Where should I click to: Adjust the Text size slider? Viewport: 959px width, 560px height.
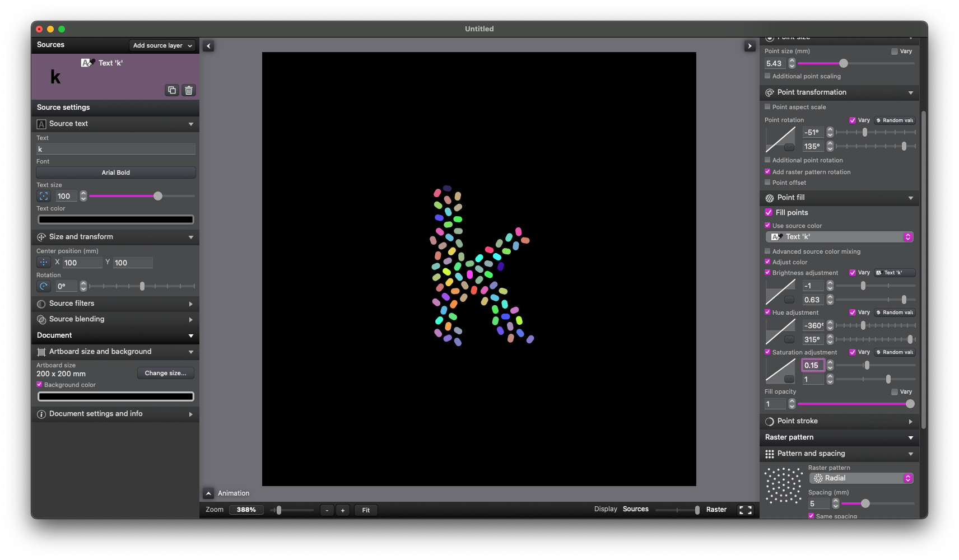point(142,196)
